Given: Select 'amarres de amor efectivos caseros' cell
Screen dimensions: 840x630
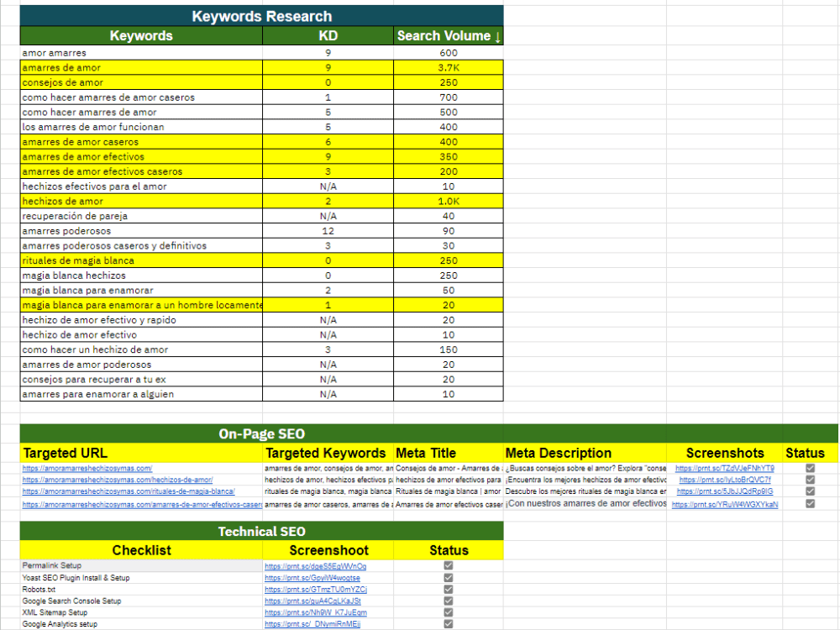Looking at the screenshot, I should click(x=141, y=171).
